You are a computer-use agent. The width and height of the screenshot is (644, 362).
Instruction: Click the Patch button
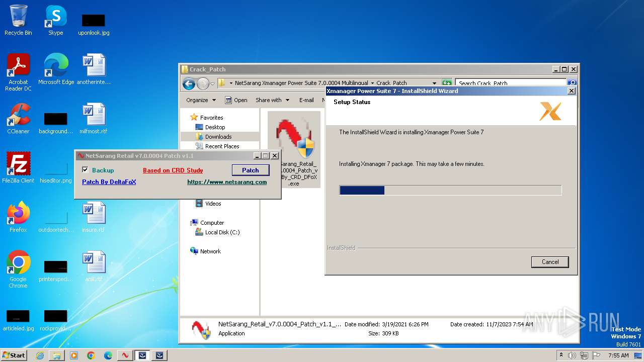click(x=251, y=170)
